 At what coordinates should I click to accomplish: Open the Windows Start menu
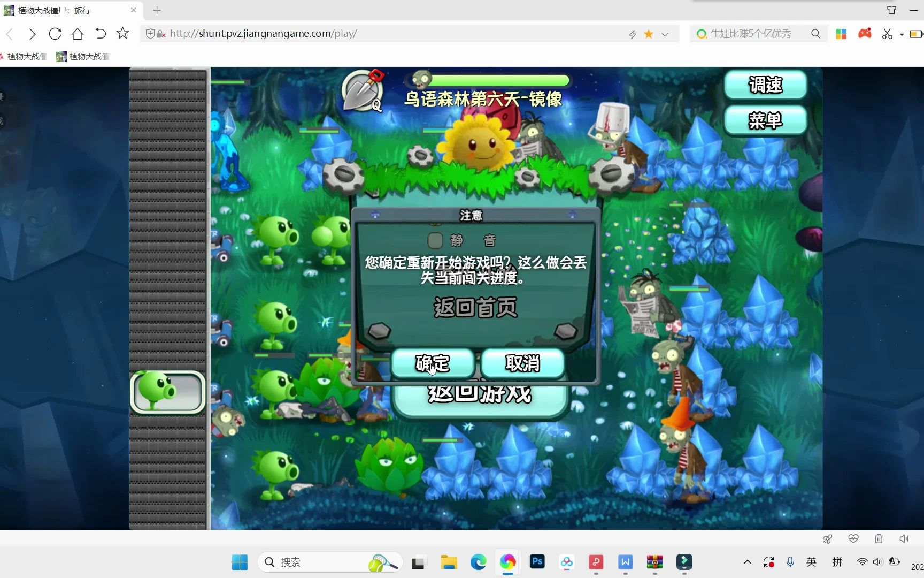point(240,562)
